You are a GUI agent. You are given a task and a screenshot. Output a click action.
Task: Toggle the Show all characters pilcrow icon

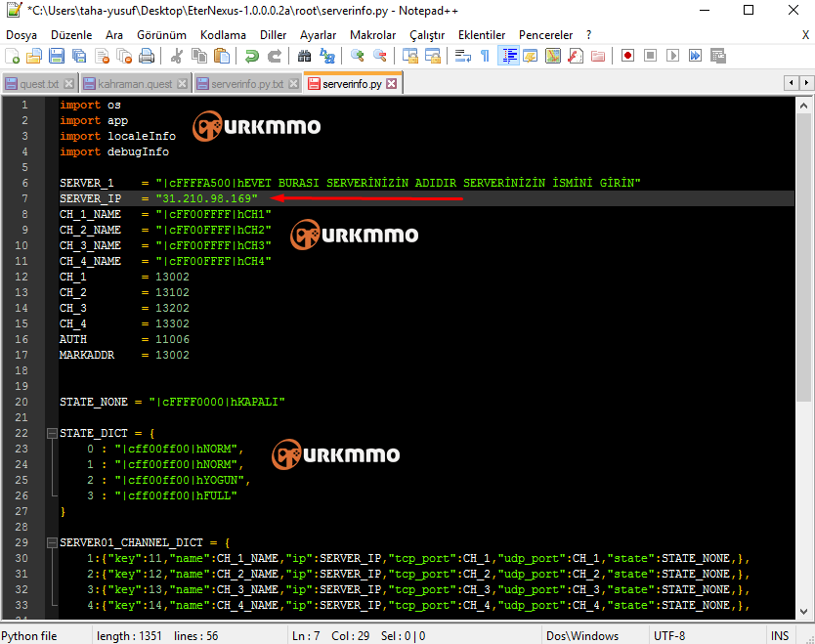coord(485,56)
